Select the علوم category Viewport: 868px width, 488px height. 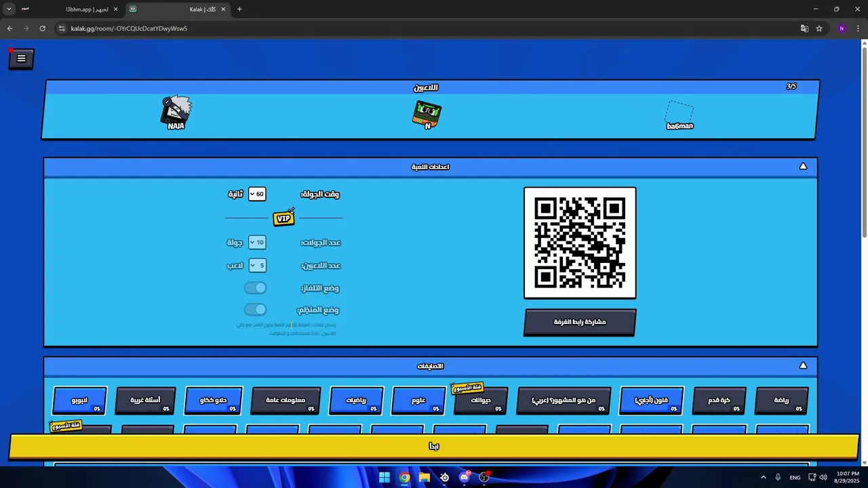point(418,401)
